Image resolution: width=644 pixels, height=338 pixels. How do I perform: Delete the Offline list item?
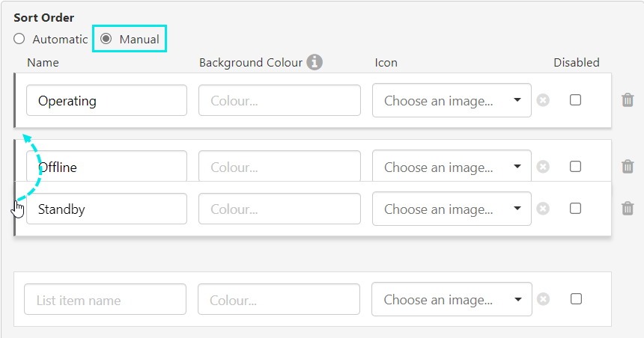tap(628, 167)
